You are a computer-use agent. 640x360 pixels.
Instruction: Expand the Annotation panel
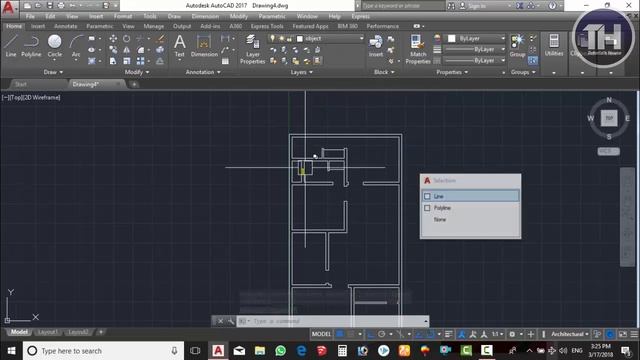[203, 72]
